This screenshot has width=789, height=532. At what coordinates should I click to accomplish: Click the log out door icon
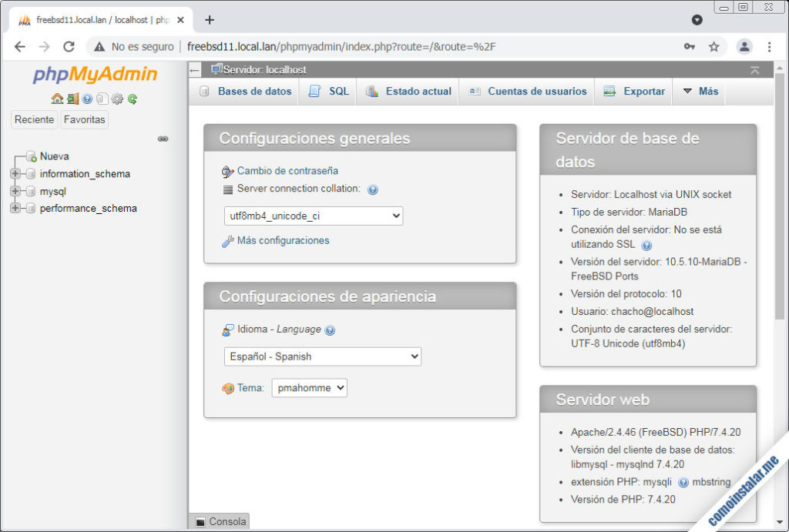[72, 99]
